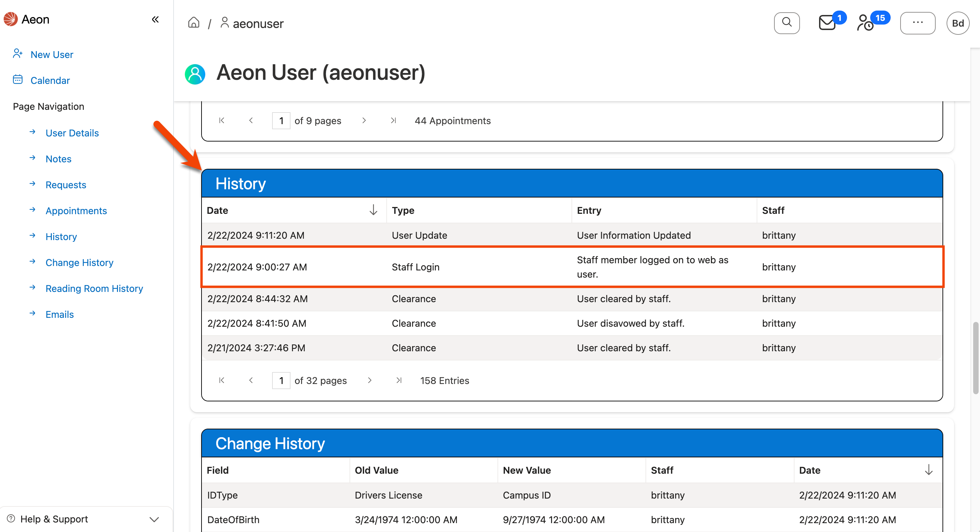
Task: Open the Reading Room History link
Action: pos(94,289)
